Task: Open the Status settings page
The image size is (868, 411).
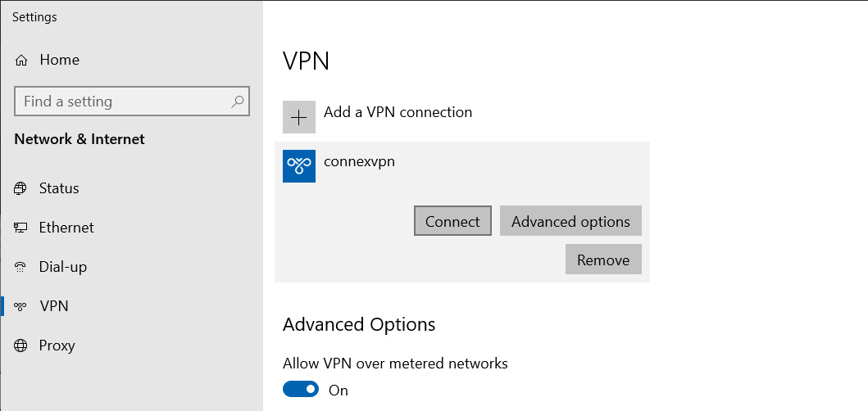Action: 59,188
